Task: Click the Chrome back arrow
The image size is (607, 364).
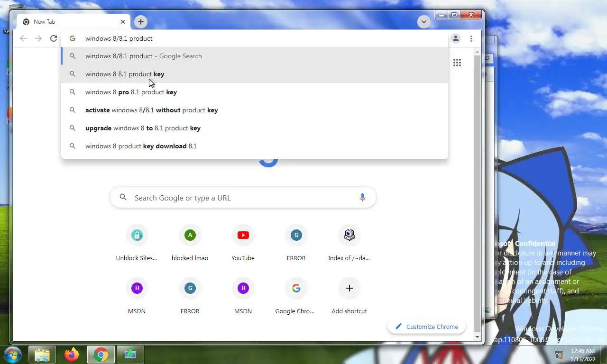Action: click(x=23, y=38)
